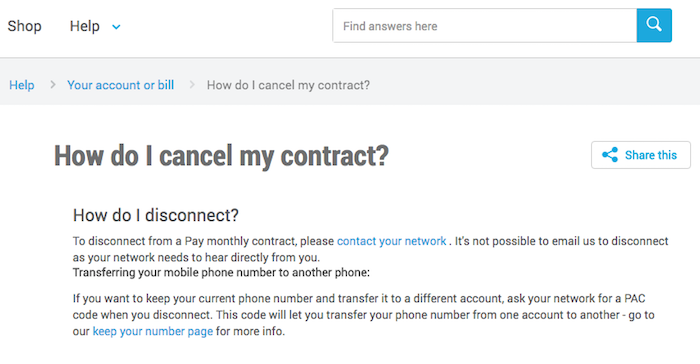Click the Share this button label

click(651, 155)
